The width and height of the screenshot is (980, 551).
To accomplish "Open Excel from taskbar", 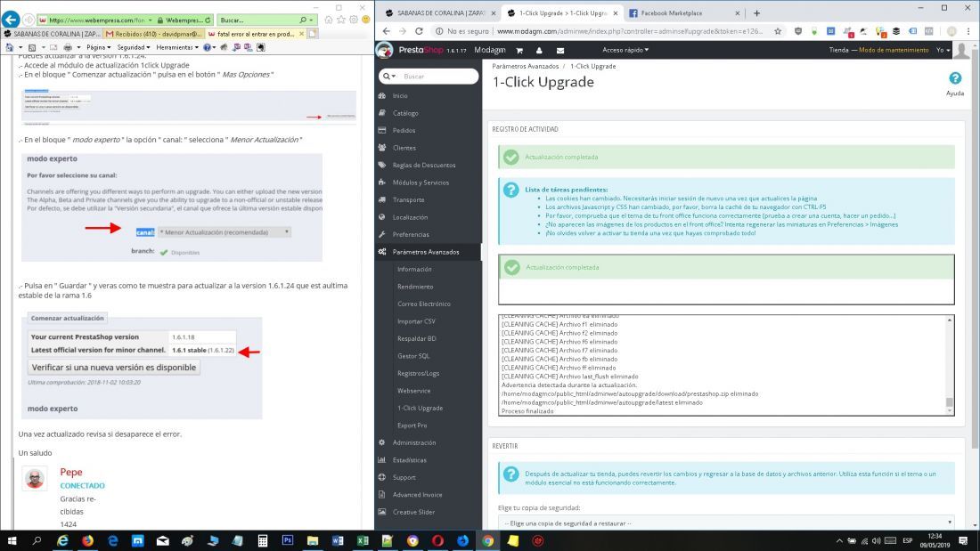I will coord(363,541).
